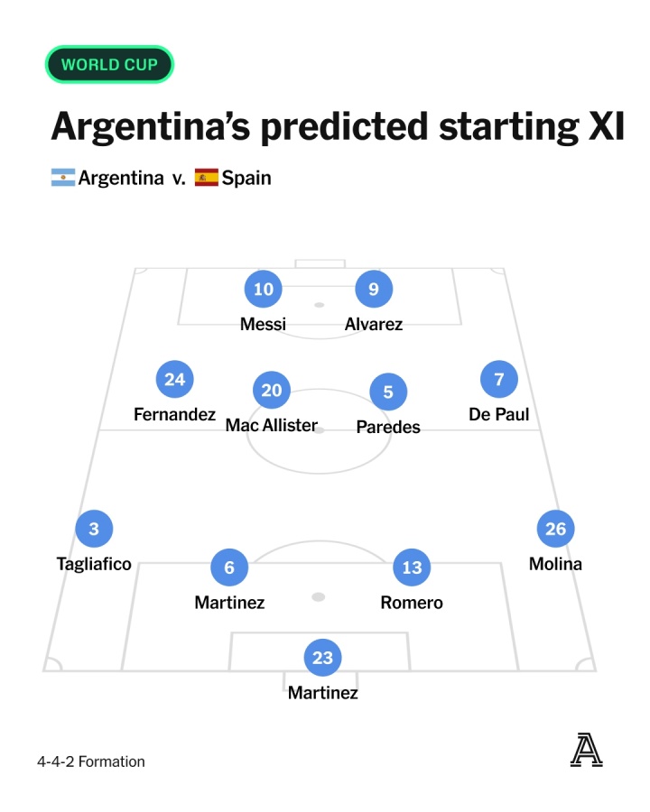The image size is (650, 812).
Task: Click the WORLD CUP badge
Action: (109, 64)
